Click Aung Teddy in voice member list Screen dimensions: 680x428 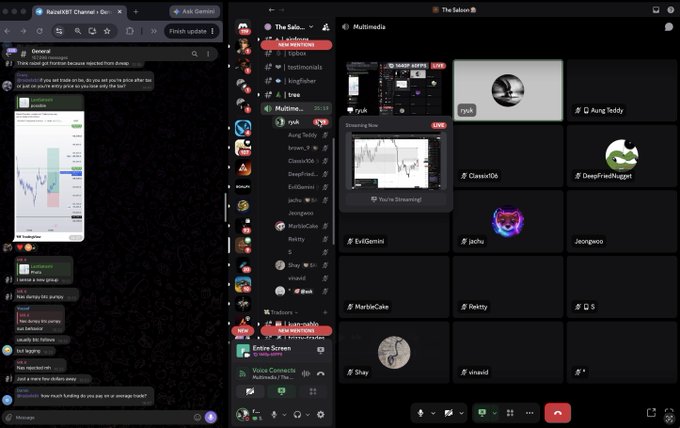click(302, 135)
